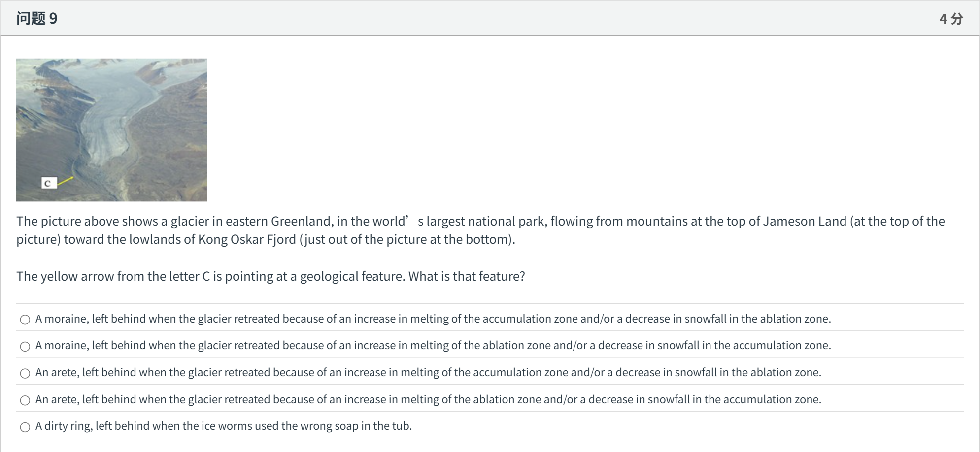The width and height of the screenshot is (980, 452).
Task: Click the first answer's text about moraine accumulation melting
Action: [x=433, y=319]
